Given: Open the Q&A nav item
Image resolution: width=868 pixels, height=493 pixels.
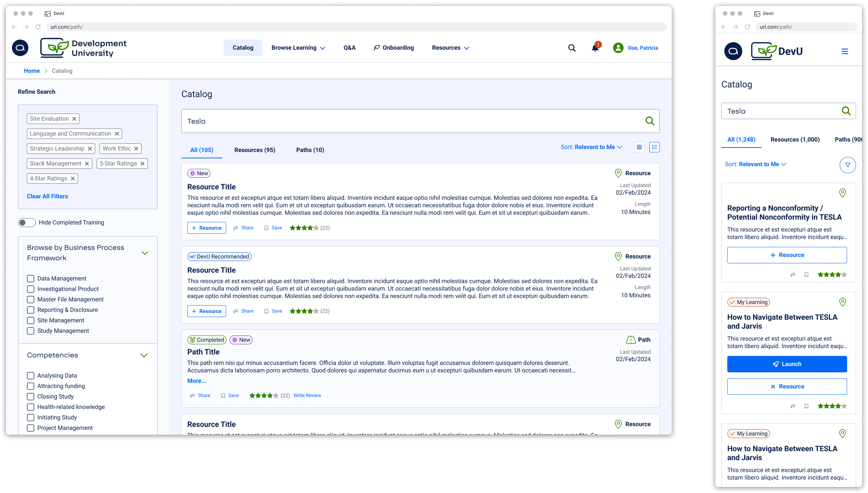Looking at the screenshot, I should coord(349,48).
